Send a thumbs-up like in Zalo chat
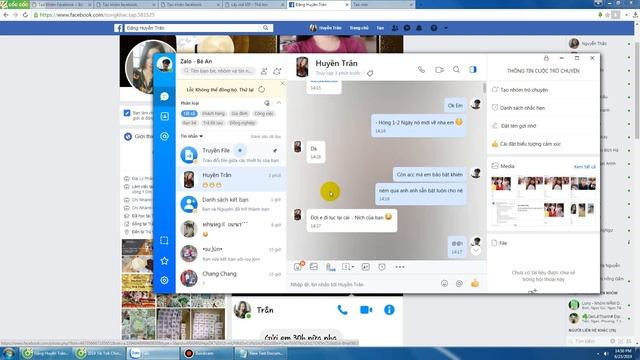 (475, 283)
